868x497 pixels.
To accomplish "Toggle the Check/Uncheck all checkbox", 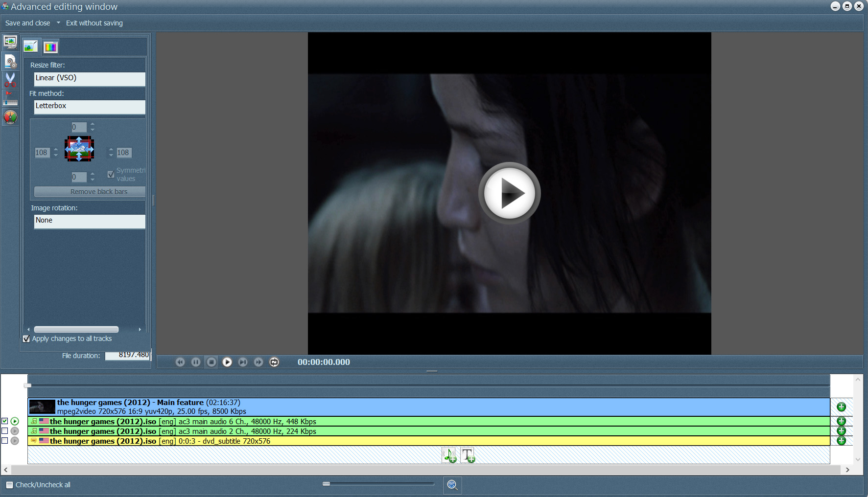I will pos(9,485).
